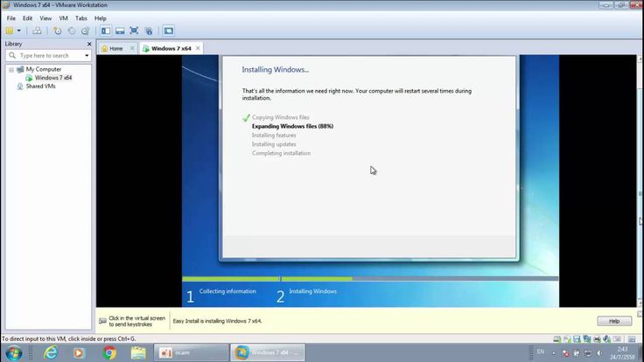644x362 pixels.
Task: Open Windows Explorer from the taskbar
Action: (x=138, y=352)
